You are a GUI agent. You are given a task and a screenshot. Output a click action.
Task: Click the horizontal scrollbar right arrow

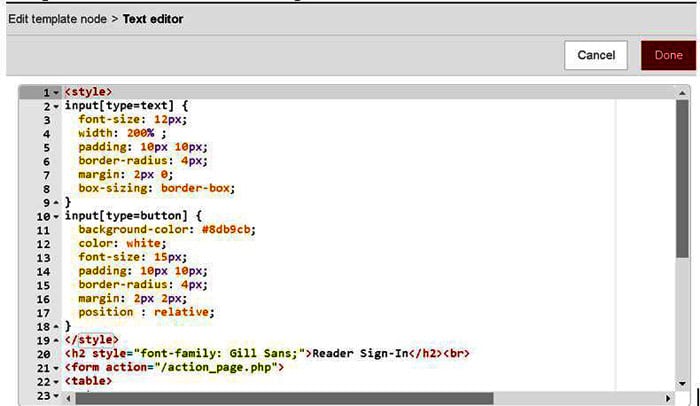668,398
